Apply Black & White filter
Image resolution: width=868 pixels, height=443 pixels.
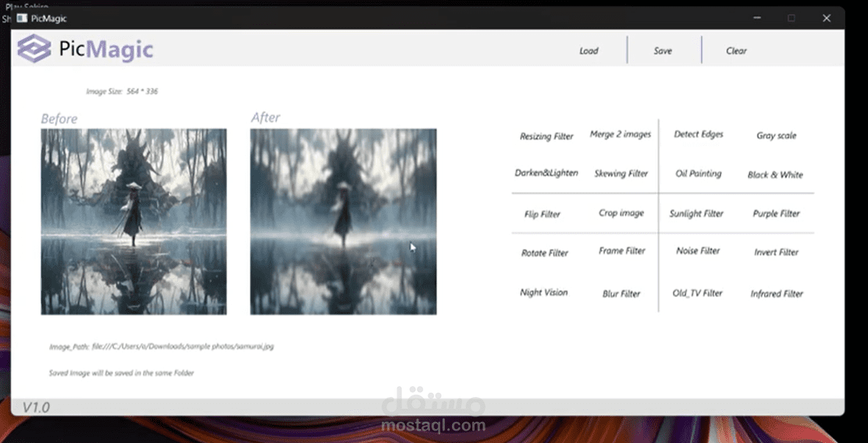[x=775, y=175]
